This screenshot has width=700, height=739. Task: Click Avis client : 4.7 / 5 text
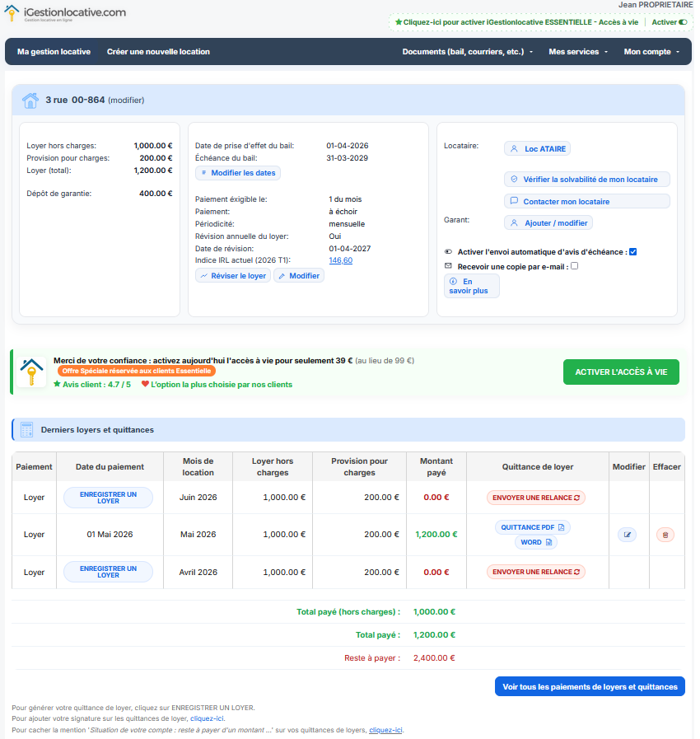tap(96, 385)
